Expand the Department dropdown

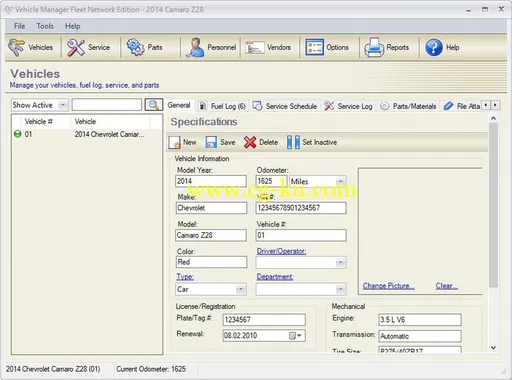340,289
